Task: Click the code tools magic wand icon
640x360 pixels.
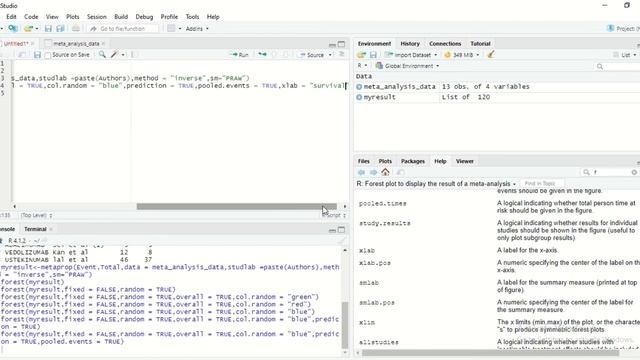Action: tap(114, 55)
